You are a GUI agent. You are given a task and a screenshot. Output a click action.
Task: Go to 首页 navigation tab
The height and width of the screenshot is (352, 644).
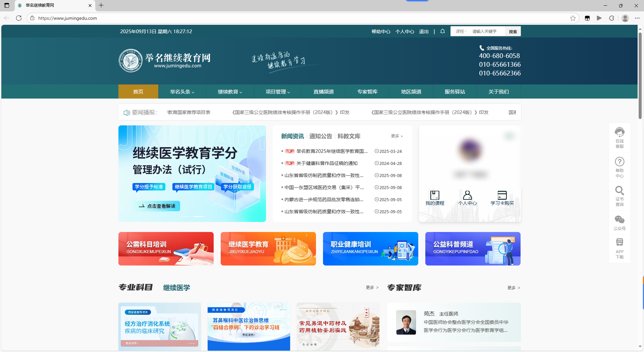[138, 92]
